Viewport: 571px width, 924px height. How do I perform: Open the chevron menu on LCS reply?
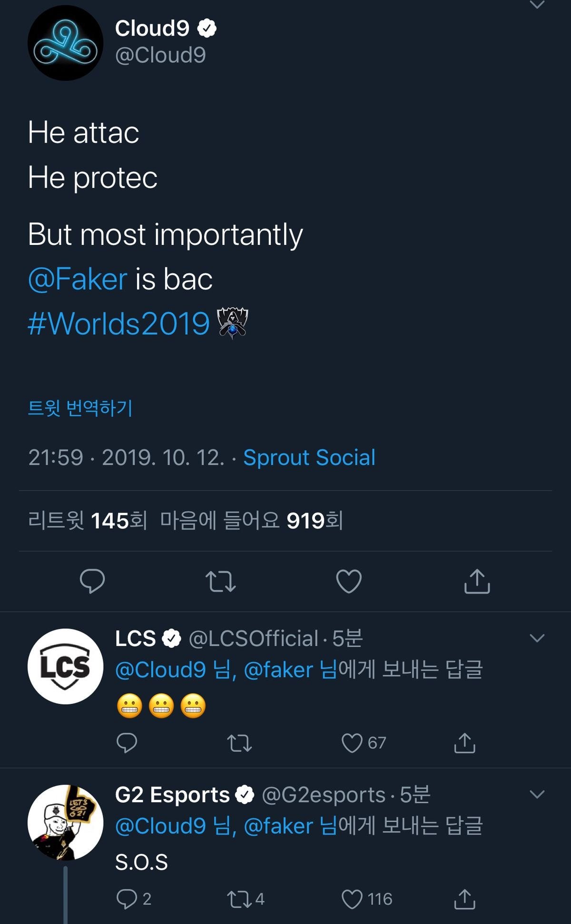[537, 638]
